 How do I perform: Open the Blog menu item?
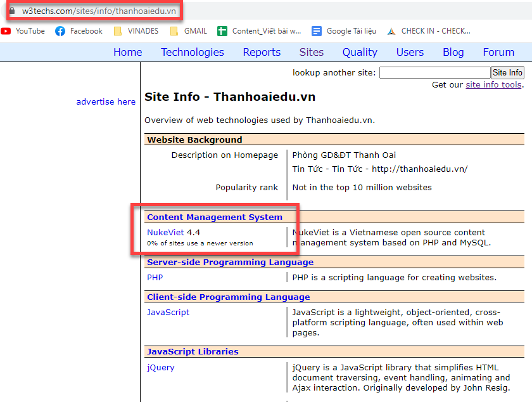(x=453, y=52)
